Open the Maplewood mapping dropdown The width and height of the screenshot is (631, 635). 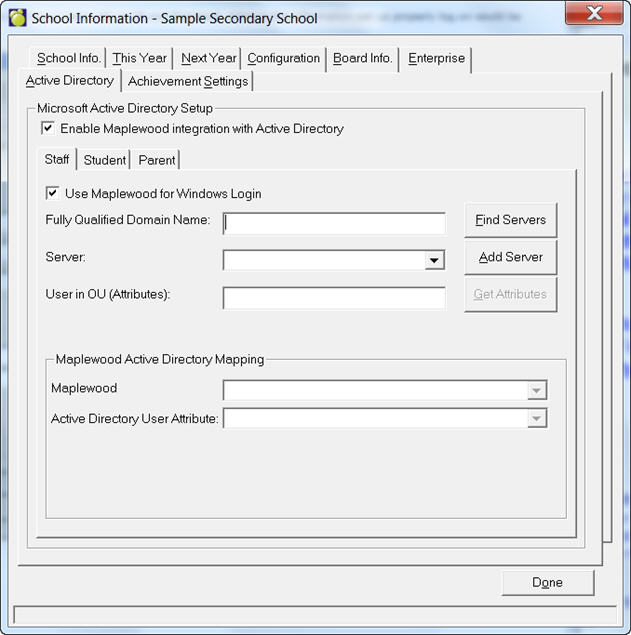(537, 390)
